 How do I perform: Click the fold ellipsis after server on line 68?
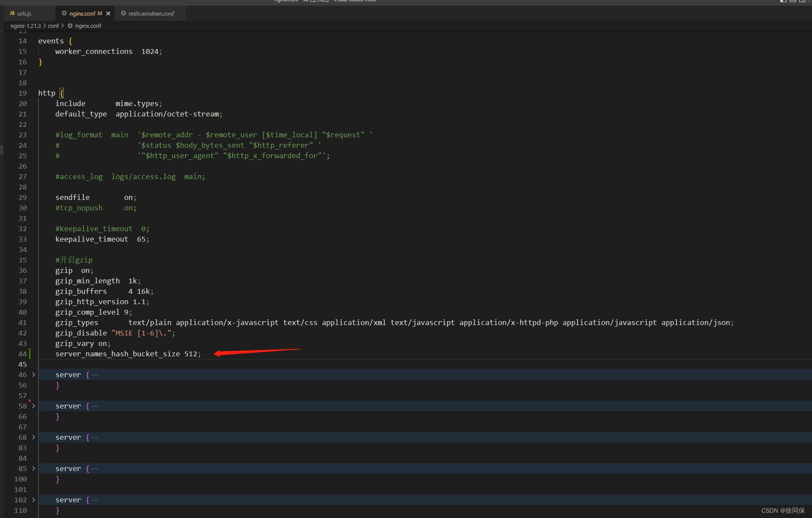point(95,437)
